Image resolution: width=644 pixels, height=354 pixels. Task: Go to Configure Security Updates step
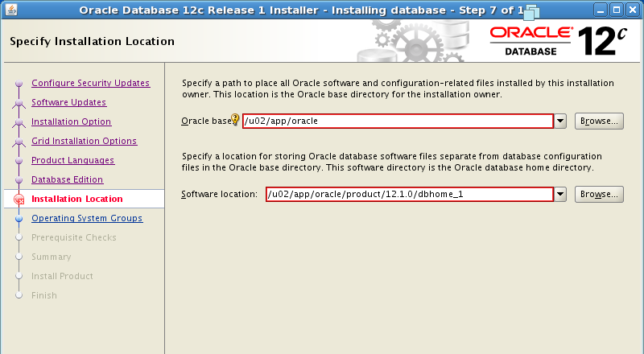pyautogui.click(x=91, y=83)
